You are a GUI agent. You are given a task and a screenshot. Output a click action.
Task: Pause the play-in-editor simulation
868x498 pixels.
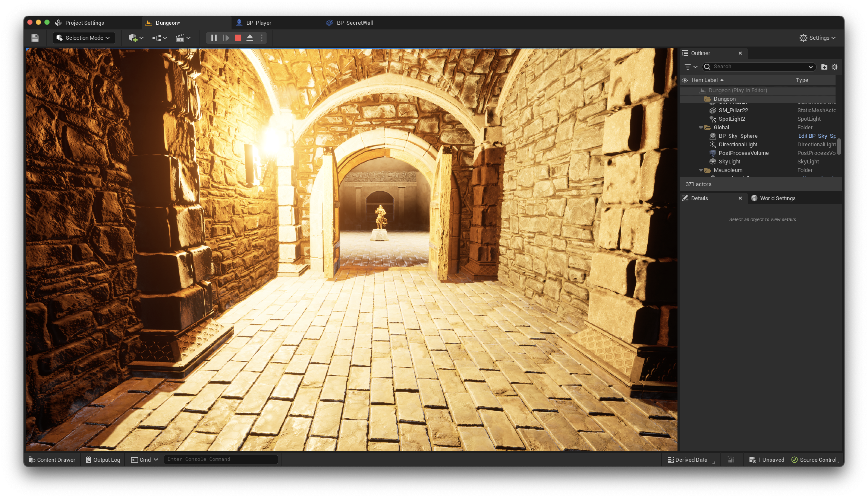pos(214,38)
